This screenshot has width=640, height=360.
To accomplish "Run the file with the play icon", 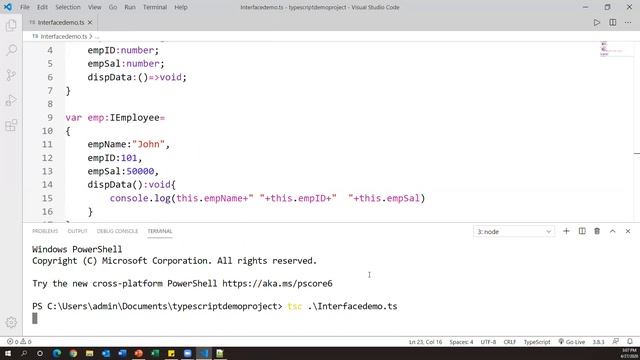I will [597, 22].
